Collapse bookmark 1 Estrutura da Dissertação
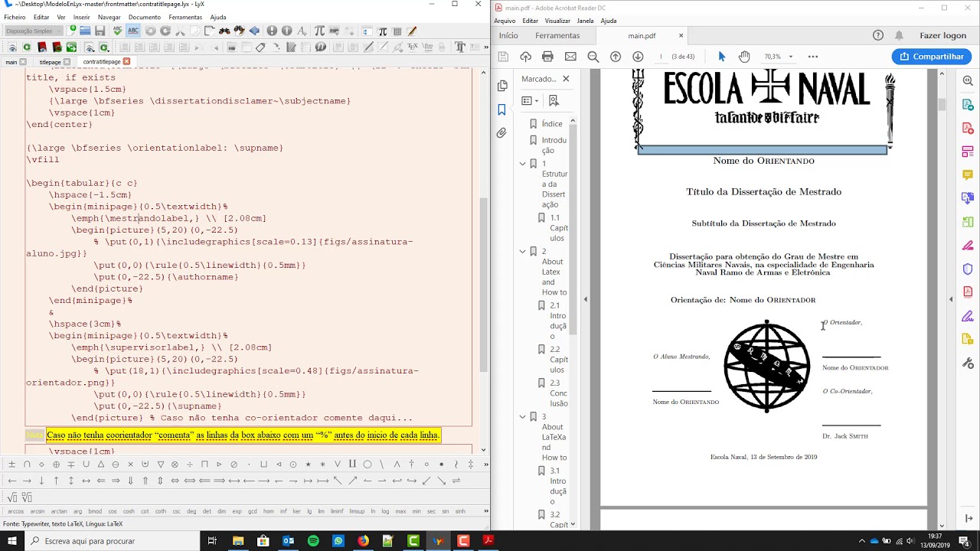The width and height of the screenshot is (980, 551). tap(523, 164)
